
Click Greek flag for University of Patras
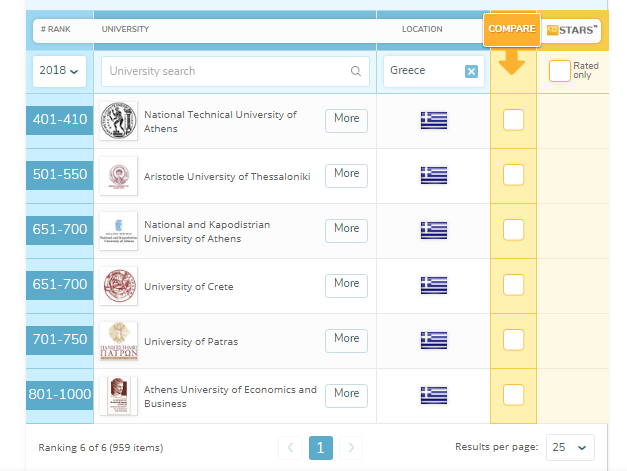(x=434, y=340)
